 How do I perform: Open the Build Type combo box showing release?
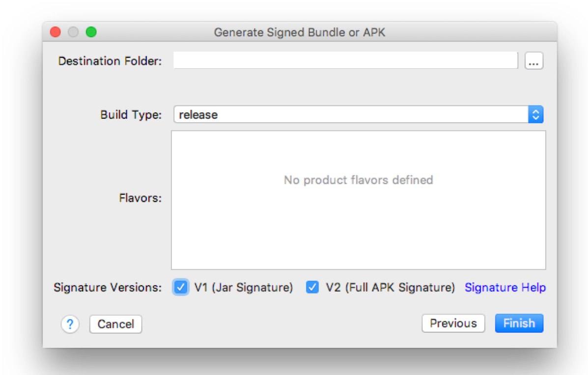tap(358, 114)
